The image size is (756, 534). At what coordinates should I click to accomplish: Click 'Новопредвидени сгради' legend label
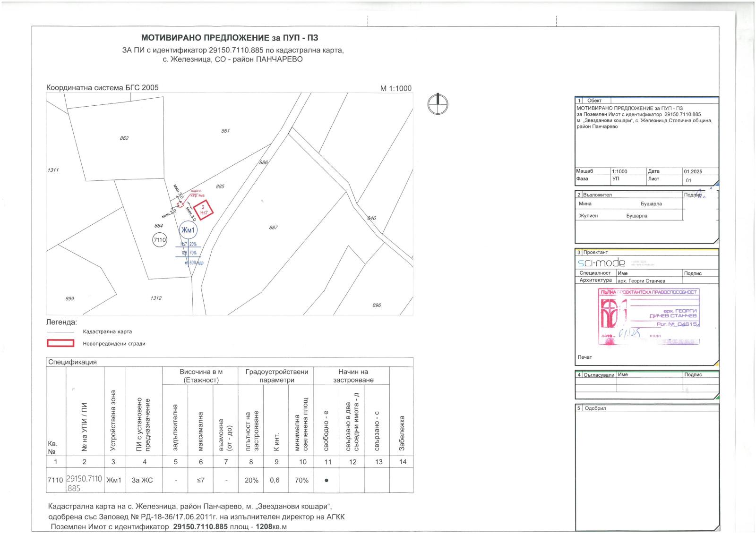point(114,344)
